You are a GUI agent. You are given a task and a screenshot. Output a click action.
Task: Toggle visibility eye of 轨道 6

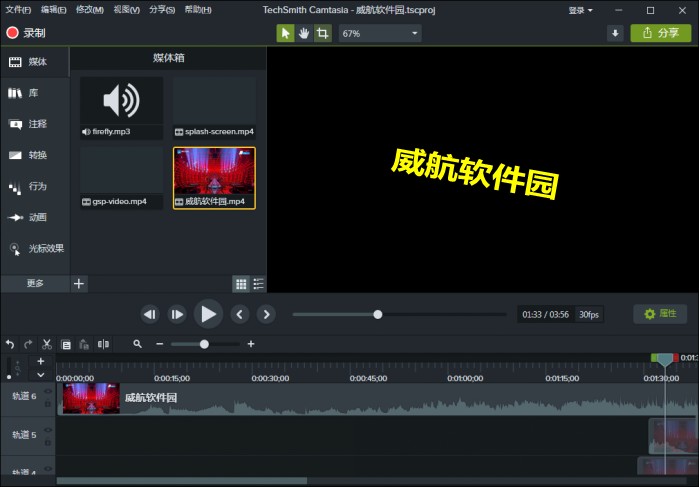pos(48,391)
